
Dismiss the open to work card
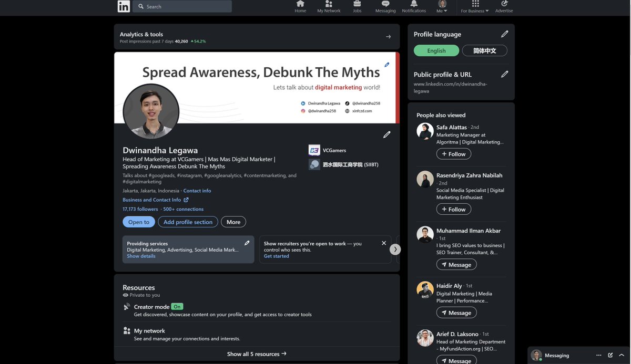[x=384, y=243]
